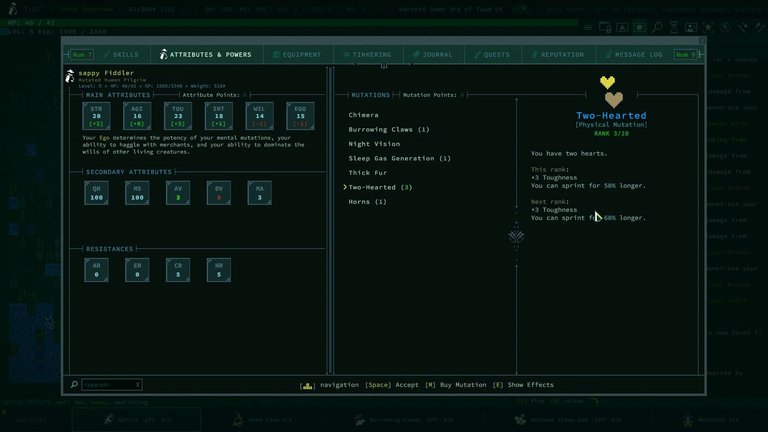Select the DV secondary attribute box

point(219,193)
